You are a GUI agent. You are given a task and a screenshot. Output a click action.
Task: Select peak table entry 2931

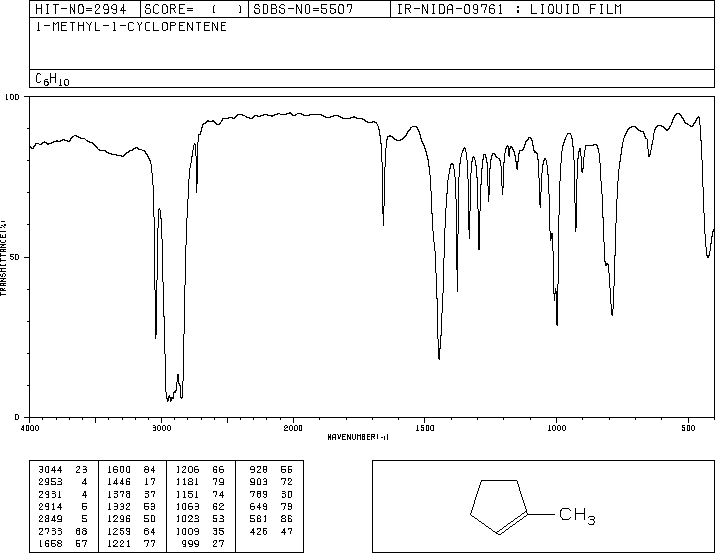pyautogui.click(x=62, y=494)
